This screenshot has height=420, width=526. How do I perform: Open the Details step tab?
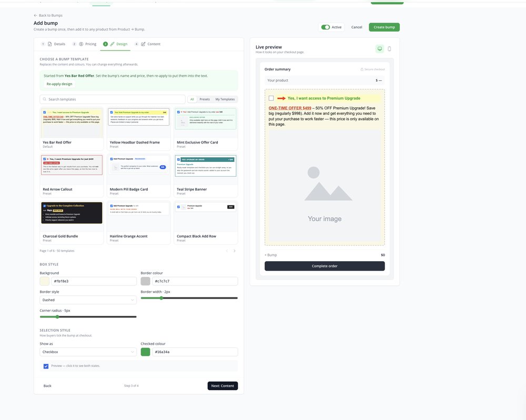coord(53,44)
